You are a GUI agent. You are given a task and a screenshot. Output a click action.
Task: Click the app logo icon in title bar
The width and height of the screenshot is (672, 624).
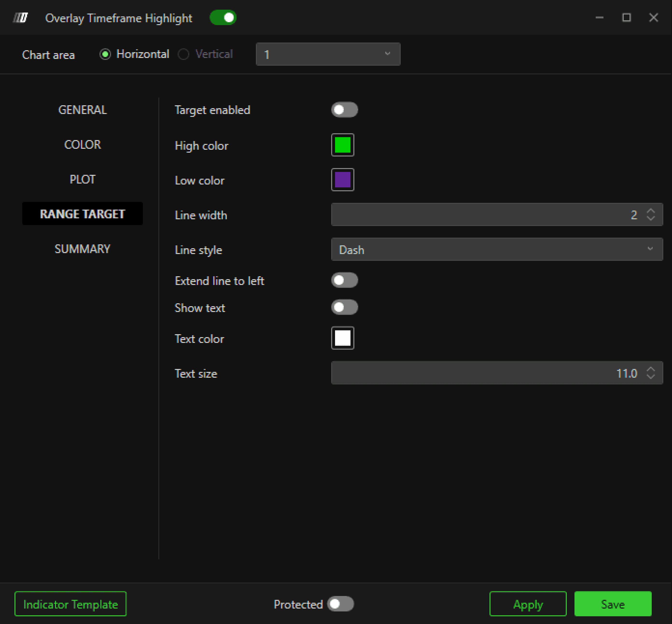[21, 18]
